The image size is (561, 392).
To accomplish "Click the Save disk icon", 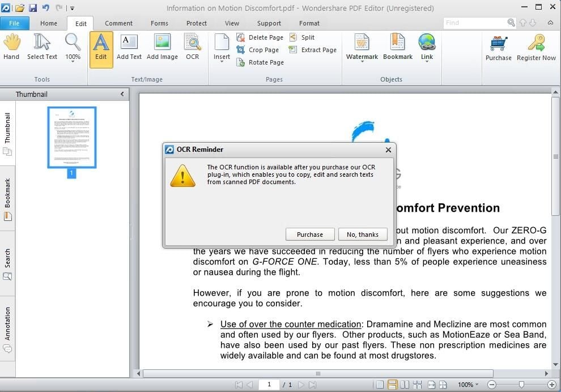I will tap(32, 7).
